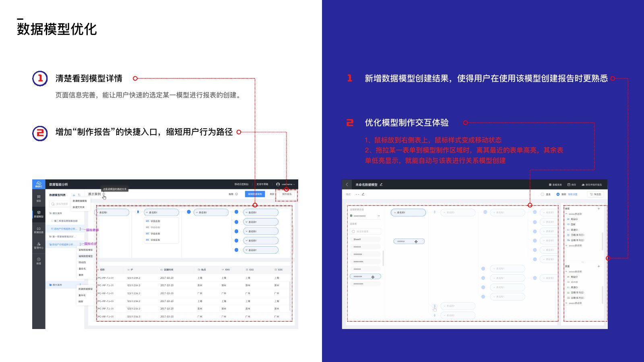644x362 pixels.
Task: Expand the collapsed xxxxx表名称 group under 度量
Action: (566, 303)
